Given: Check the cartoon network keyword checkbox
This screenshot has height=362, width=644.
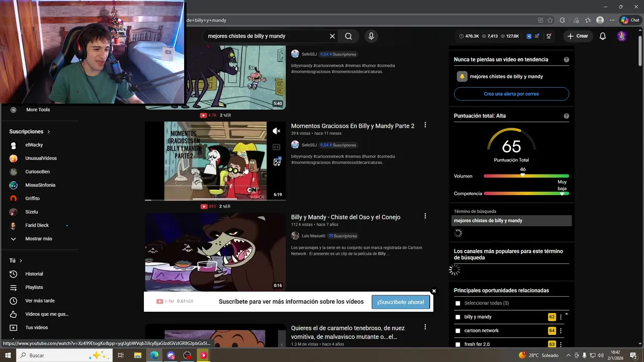Looking at the screenshot, I should [458, 331].
